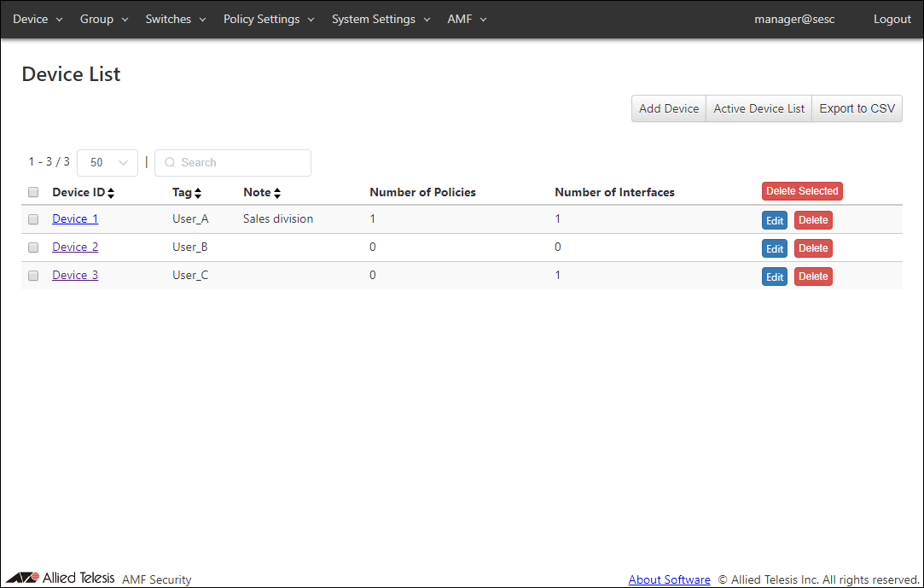Tick the Device_2 row checkbox
The image size is (924, 588).
33,247
